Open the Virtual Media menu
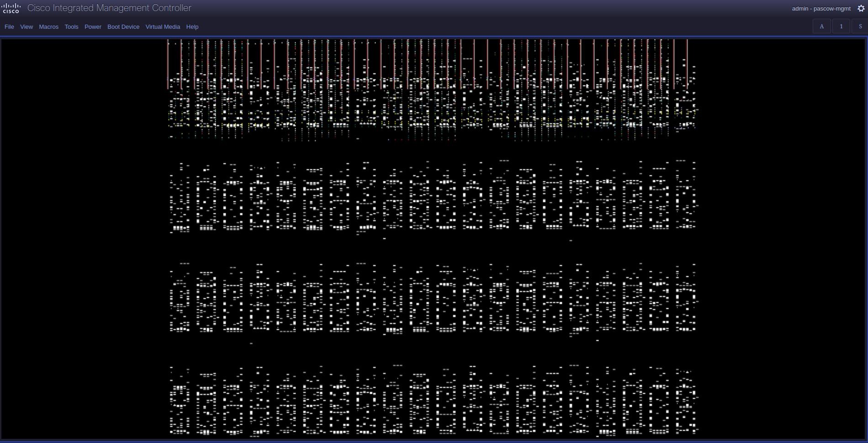Viewport: 868px width, 443px height. tap(163, 26)
